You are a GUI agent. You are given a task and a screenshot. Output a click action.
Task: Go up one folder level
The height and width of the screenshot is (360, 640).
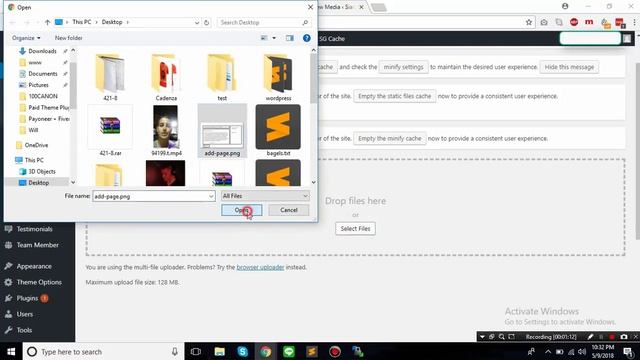[x=47, y=22]
